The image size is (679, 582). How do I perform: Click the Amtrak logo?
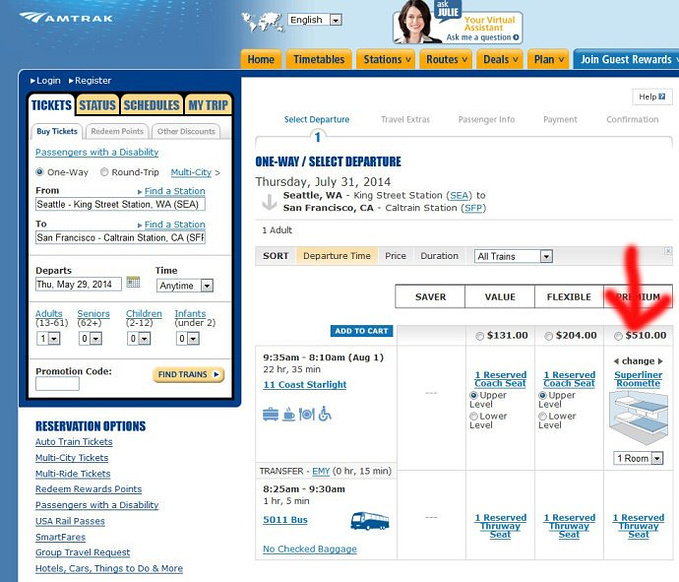pyautogui.click(x=66, y=18)
